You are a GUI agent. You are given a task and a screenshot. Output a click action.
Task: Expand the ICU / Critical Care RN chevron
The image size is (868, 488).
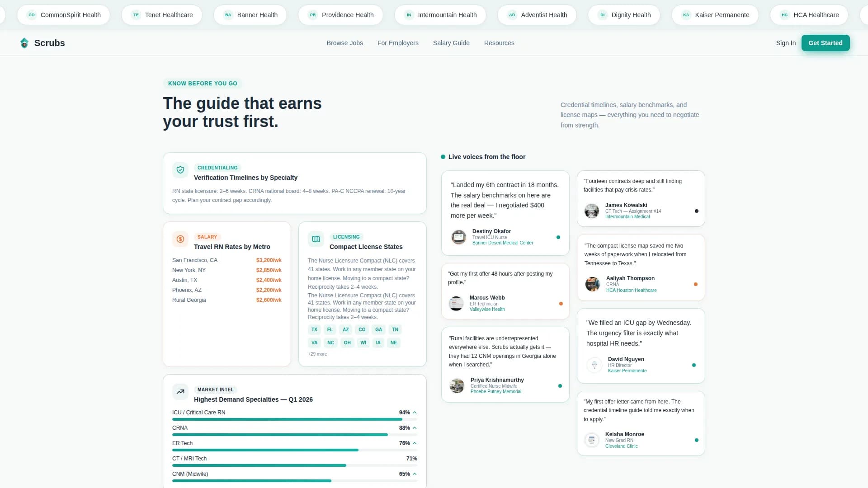coord(415,413)
